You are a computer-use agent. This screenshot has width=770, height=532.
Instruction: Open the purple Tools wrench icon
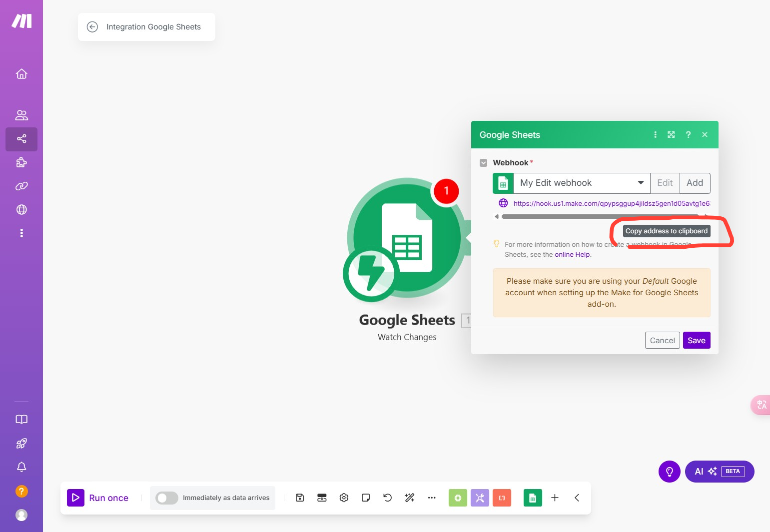(480, 498)
